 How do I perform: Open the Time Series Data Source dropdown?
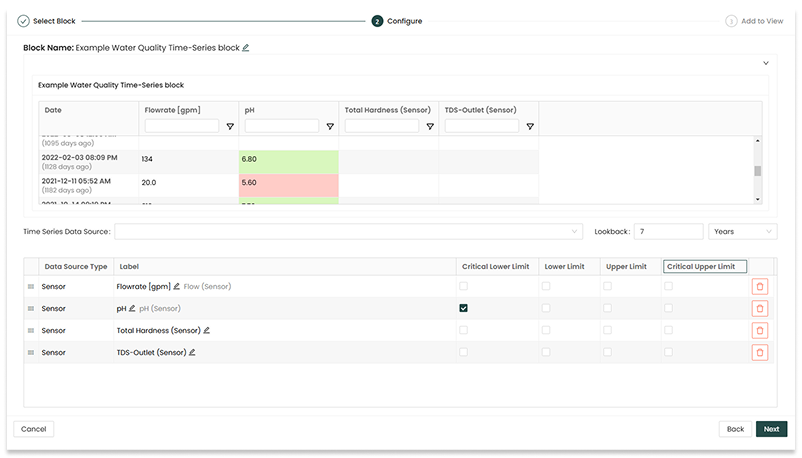tap(348, 231)
